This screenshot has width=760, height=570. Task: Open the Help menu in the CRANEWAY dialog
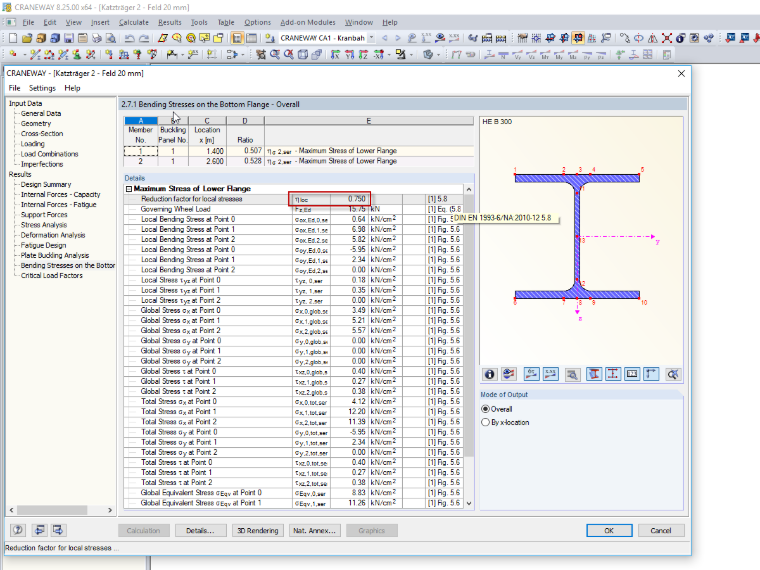[x=72, y=88]
